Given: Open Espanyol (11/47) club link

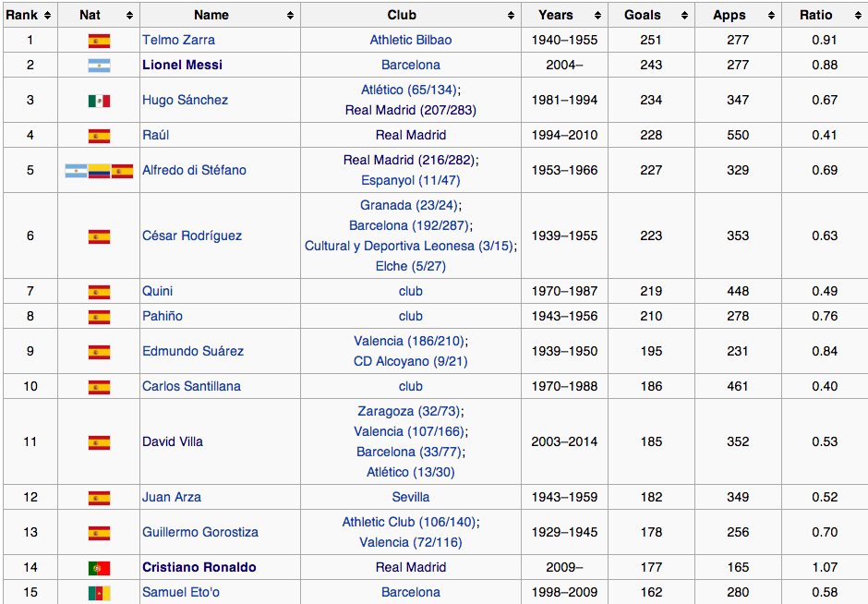Looking at the screenshot, I should click(x=411, y=180).
